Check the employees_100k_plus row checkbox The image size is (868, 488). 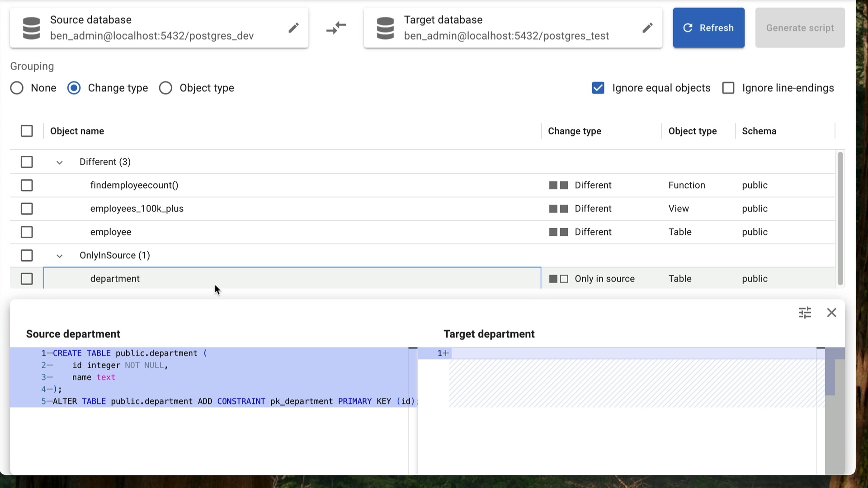(x=27, y=209)
